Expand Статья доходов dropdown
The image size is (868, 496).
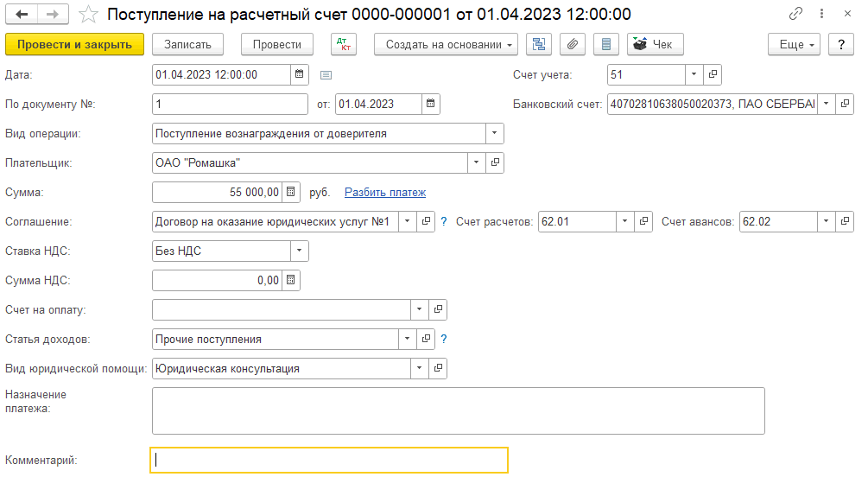tap(406, 340)
